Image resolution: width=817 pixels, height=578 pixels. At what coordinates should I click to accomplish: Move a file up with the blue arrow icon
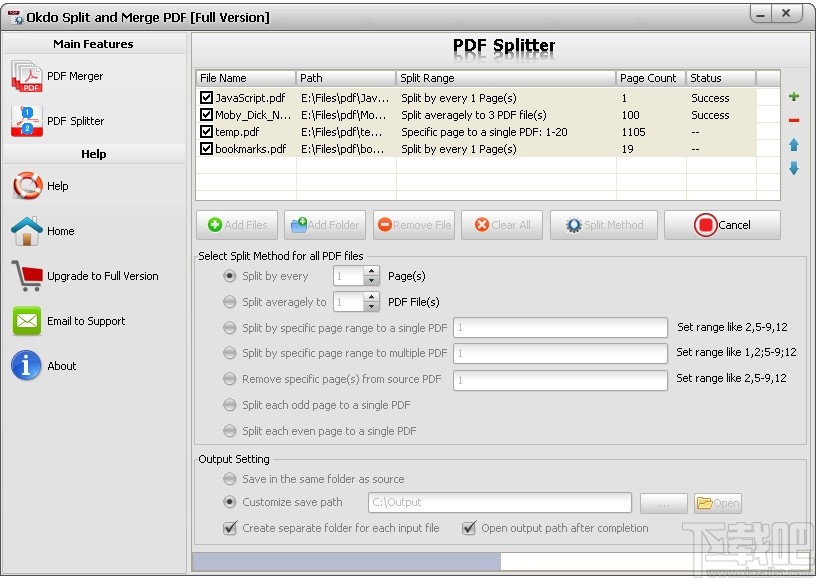click(x=793, y=144)
